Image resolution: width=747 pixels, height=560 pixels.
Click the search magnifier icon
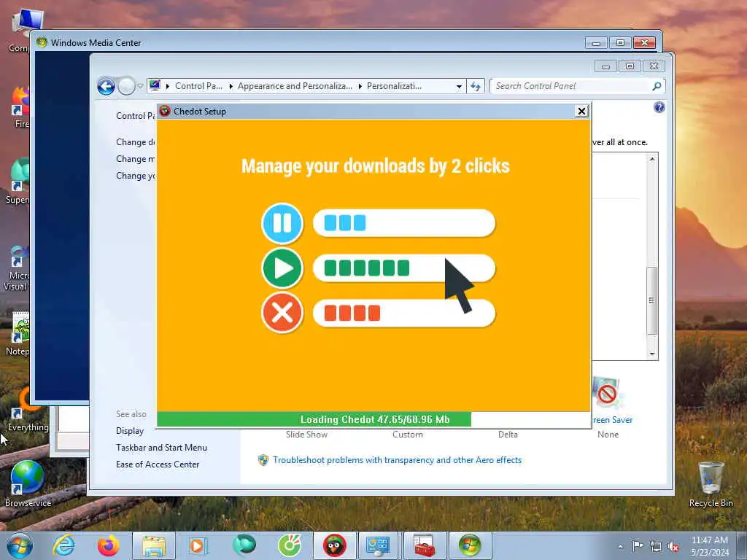(657, 86)
